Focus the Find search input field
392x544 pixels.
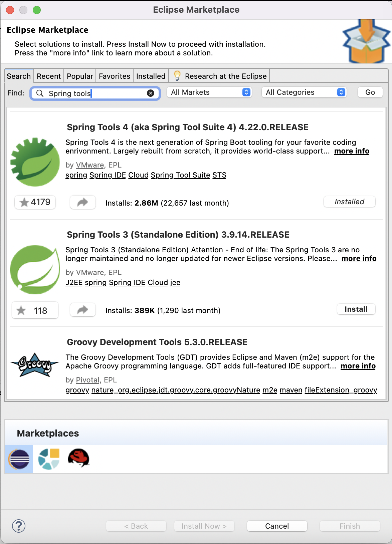95,93
